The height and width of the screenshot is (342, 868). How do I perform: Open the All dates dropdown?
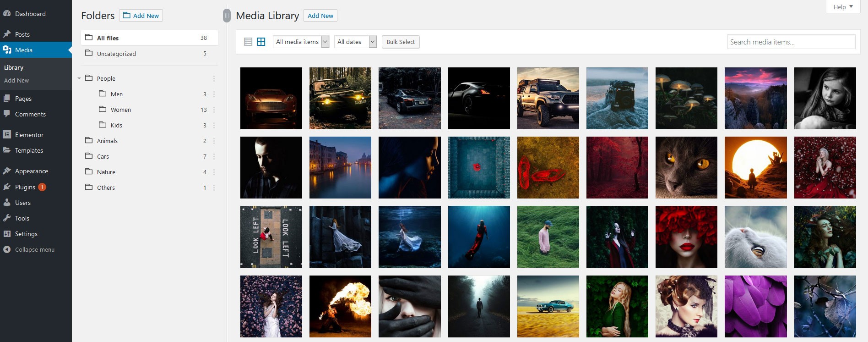[355, 42]
